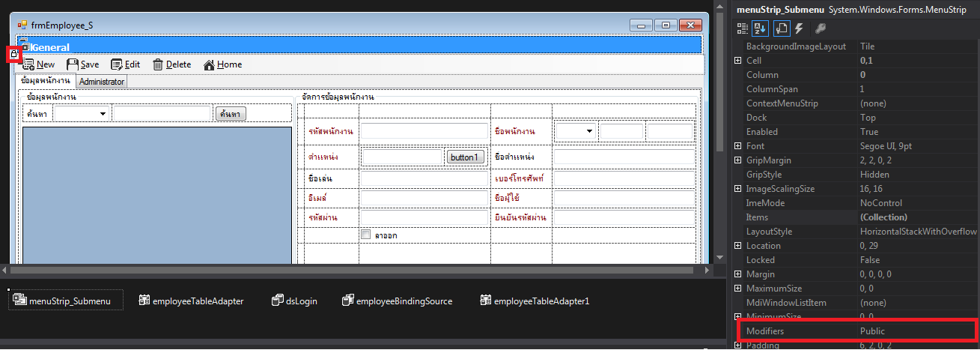Click the button1 button
This screenshot has height=350, width=980.
[466, 157]
